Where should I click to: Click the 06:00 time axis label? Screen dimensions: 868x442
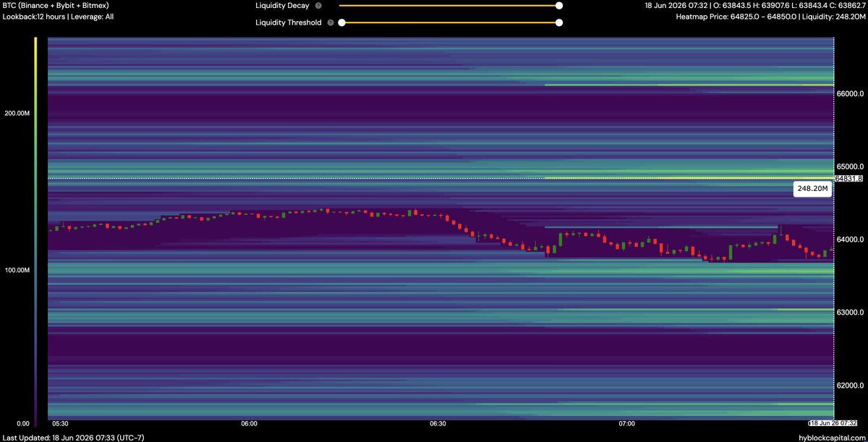pyautogui.click(x=250, y=423)
